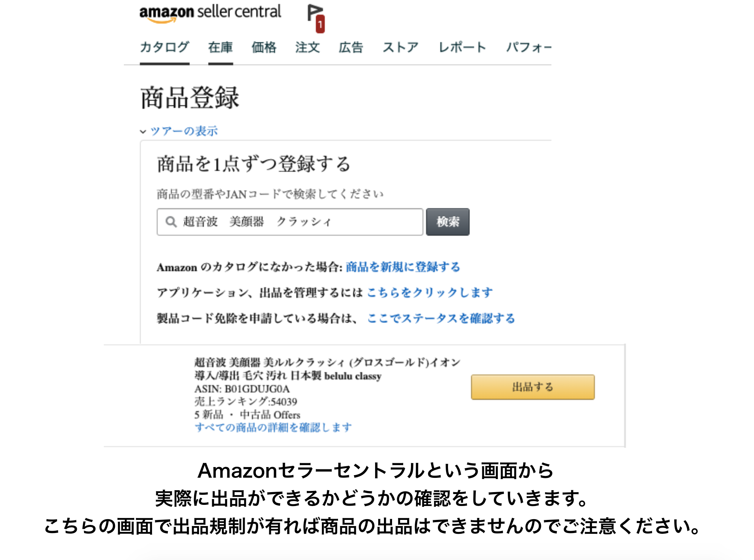754x560 pixels.
Task: Open the 注文 menu
Action: click(x=308, y=47)
